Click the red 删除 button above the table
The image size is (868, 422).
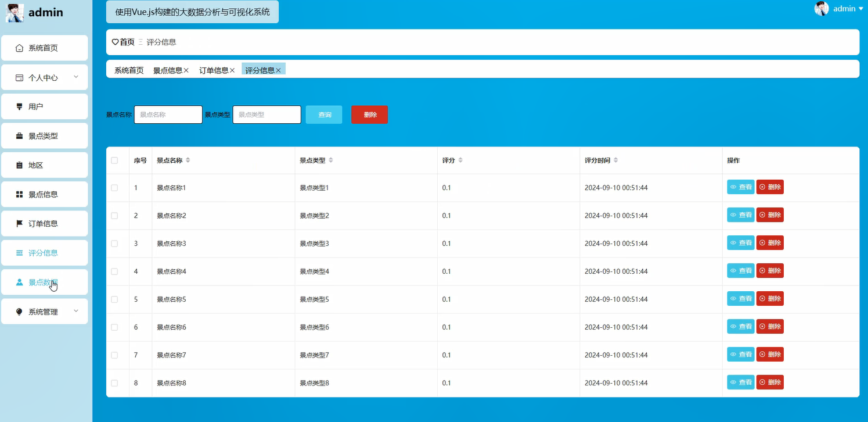(x=369, y=115)
